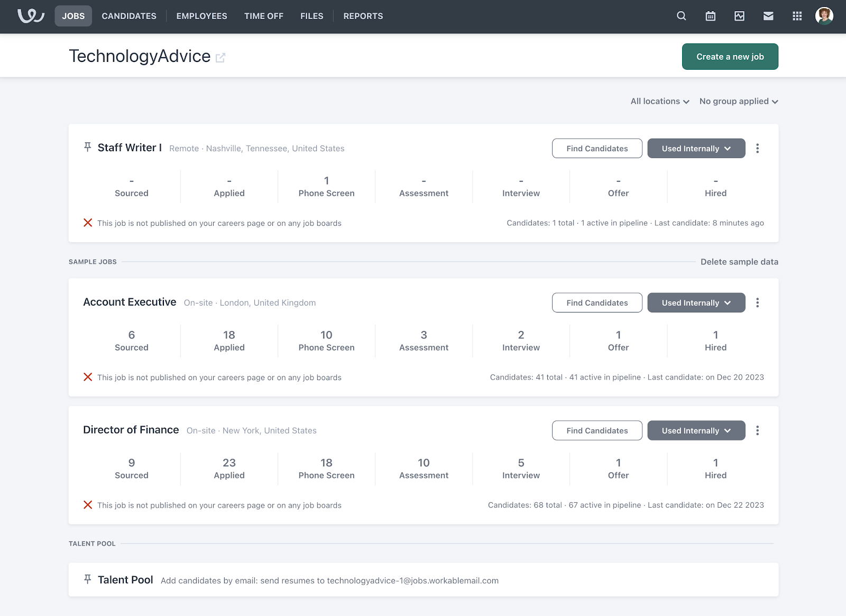This screenshot has height=616, width=846.
Task: Open the Talent Pool title
Action: pos(125,580)
